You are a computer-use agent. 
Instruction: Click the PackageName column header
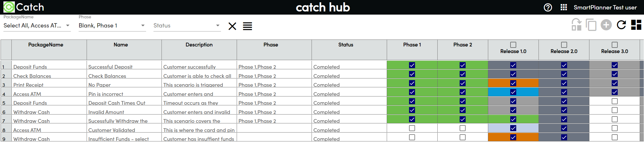[x=46, y=45]
